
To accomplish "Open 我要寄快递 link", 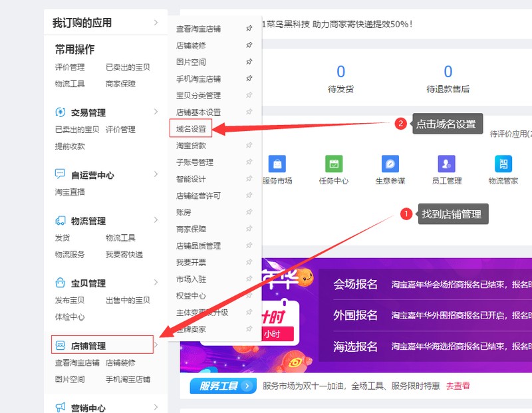I will (x=124, y=255).
